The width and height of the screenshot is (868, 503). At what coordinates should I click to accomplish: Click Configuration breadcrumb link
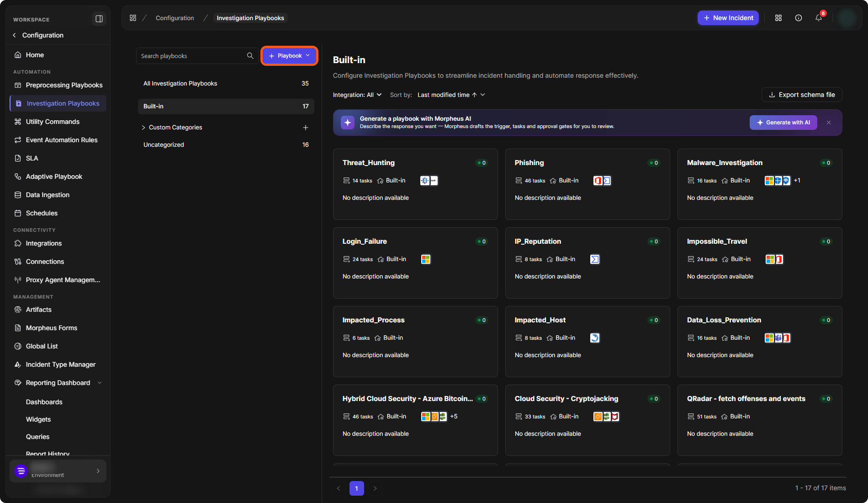(x=175, y=18)
